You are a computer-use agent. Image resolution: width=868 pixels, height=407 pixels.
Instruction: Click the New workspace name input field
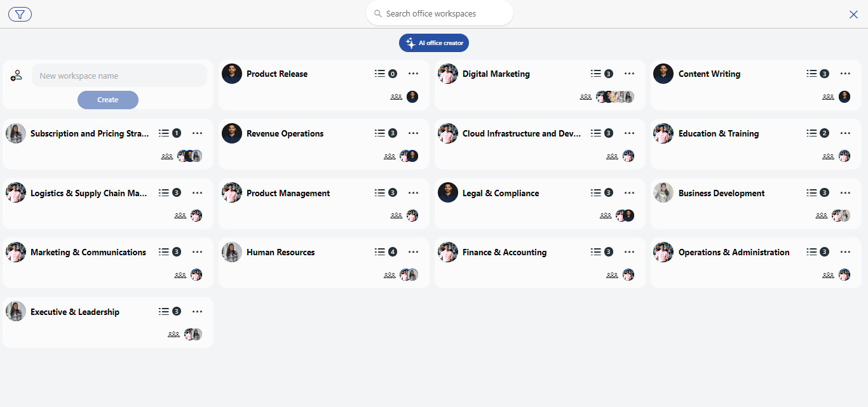pos(119,75)
